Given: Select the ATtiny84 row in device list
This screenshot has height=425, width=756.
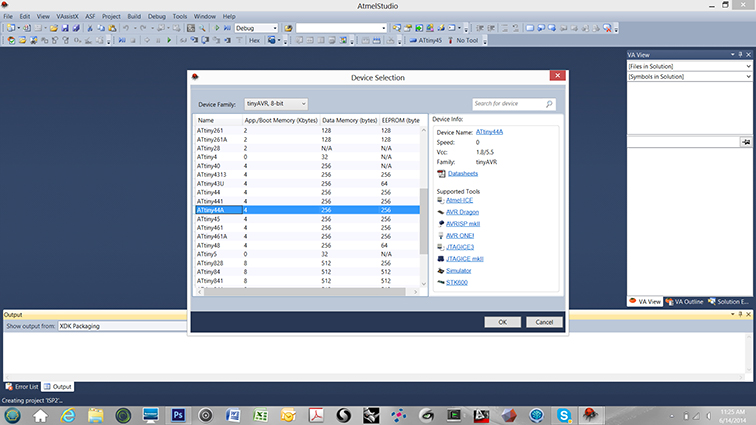Looking at the screenshot, I should click(307, 272).
